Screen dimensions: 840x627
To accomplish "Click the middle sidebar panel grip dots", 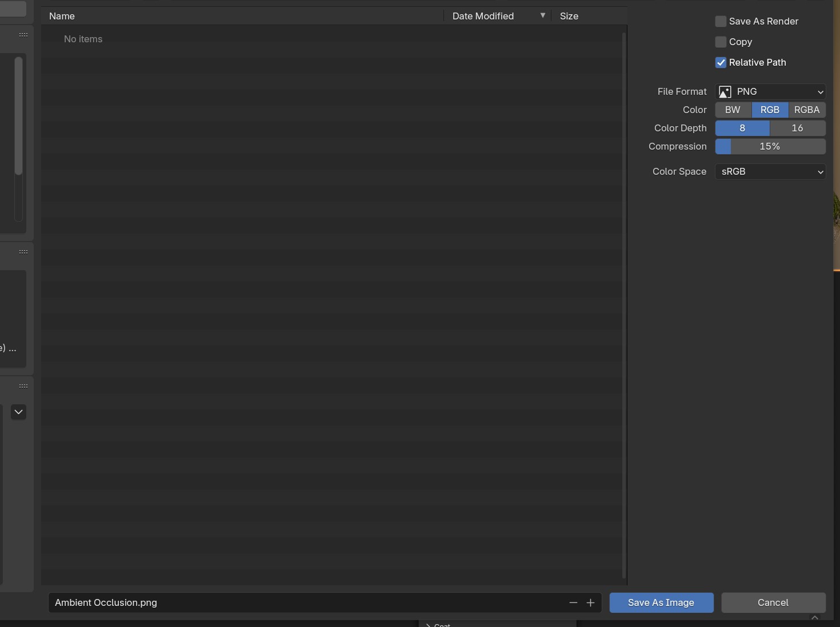I will (x=23, y=252).
